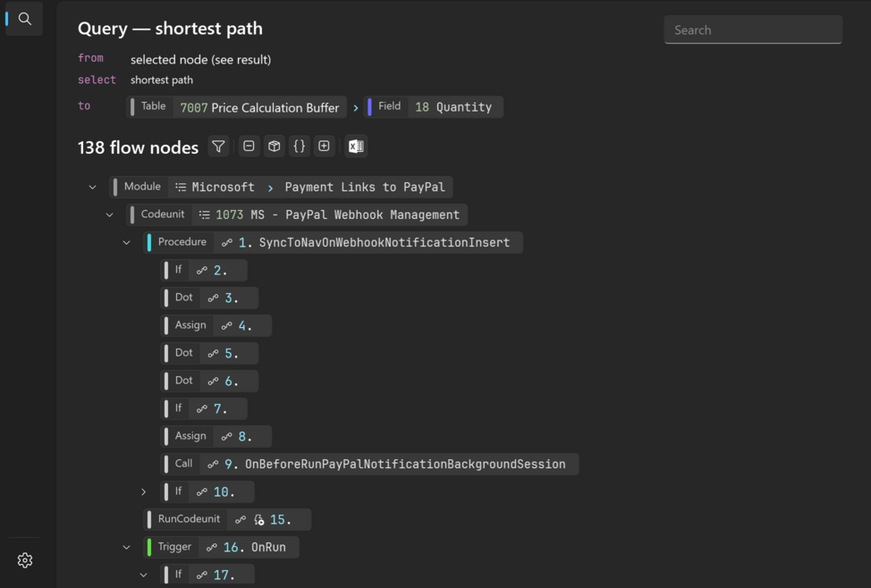Screen dimensions: 871x588
Task: Select the If 10. flow node
Action: pos(207,492)
